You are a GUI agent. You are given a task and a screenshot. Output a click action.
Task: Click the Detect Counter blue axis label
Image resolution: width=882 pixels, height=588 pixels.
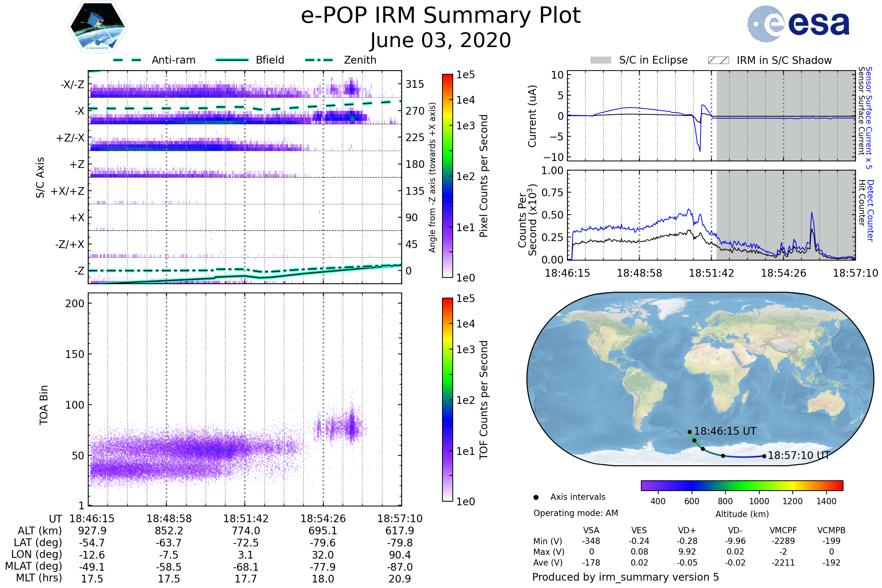point(870,210)
